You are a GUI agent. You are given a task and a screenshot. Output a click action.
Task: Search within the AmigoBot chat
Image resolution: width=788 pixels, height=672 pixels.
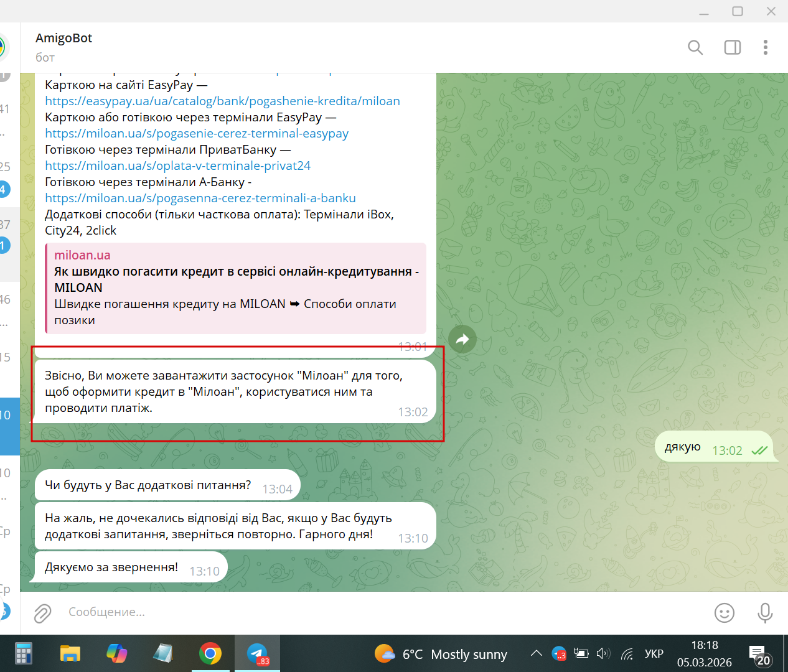tap(695, 47)
